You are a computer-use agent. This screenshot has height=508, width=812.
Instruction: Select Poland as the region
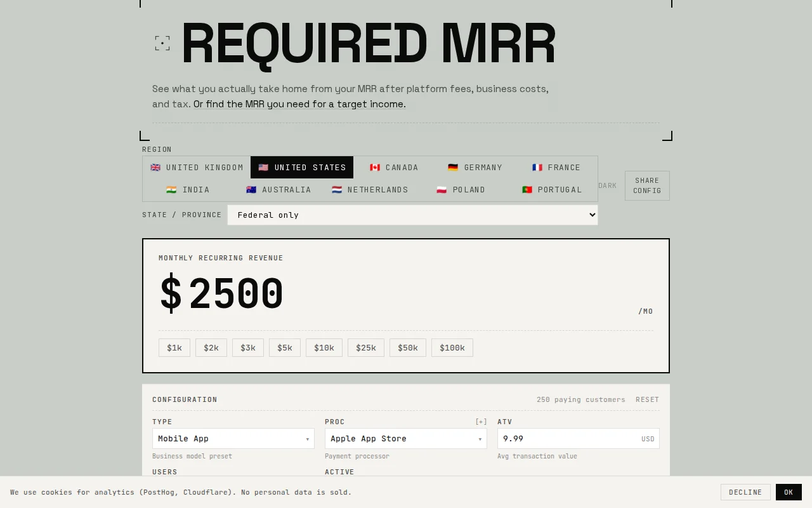pyautogui.click(x=461, y=190)
